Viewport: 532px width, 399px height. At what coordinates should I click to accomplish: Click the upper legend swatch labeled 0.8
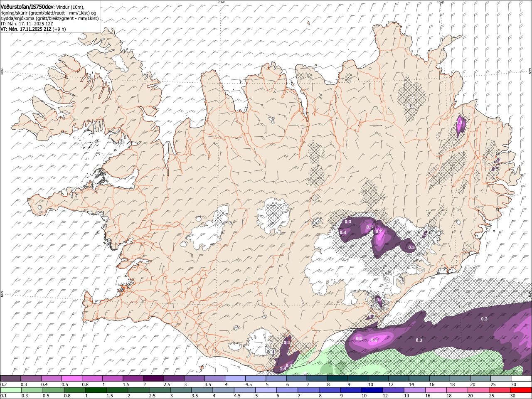pyautogui.click(x=92, y=379)
